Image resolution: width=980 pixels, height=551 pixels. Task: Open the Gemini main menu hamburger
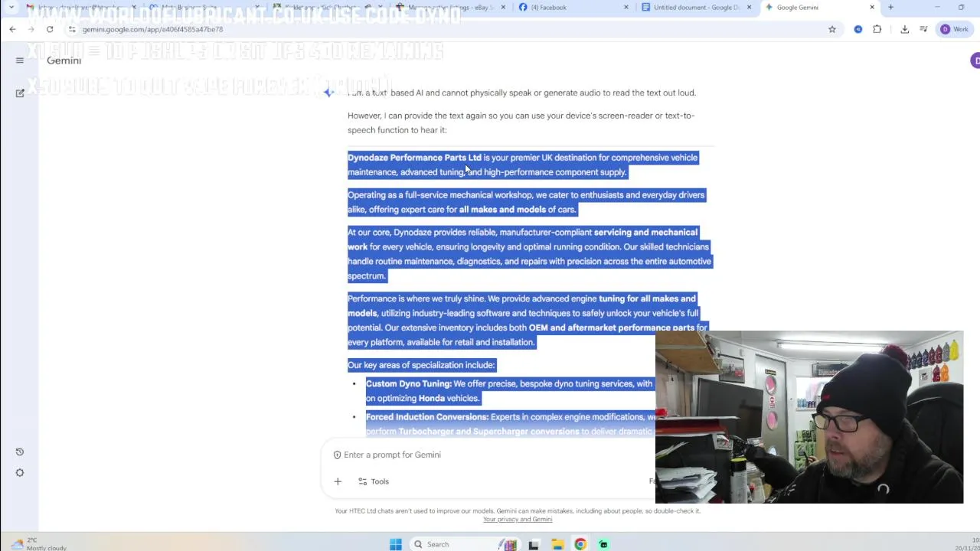(20, 60)
